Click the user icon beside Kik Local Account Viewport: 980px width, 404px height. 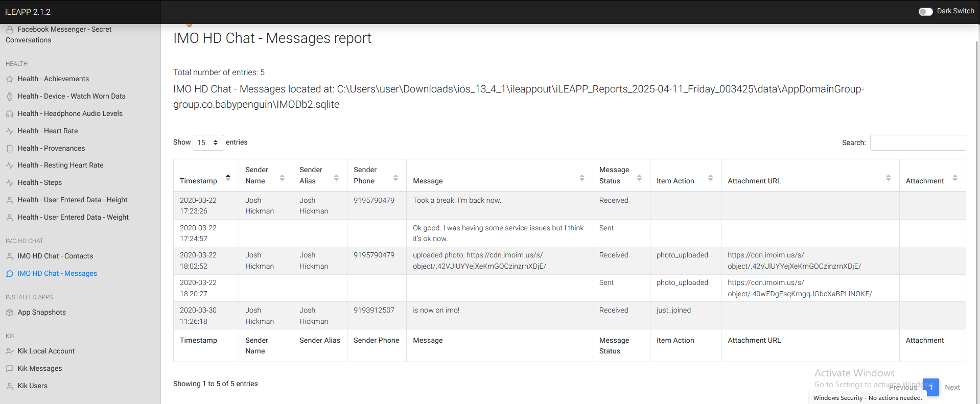[x=10, y=351]
